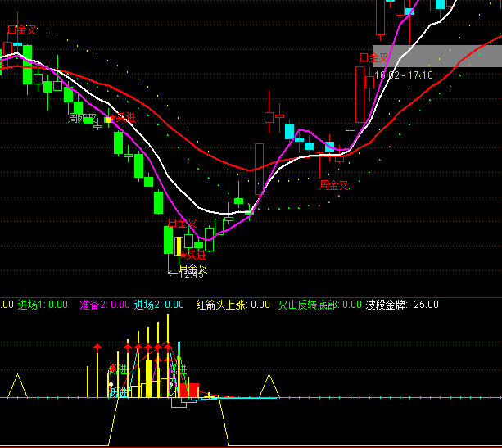Click the 进场1 indicator label

coord(31,305)
